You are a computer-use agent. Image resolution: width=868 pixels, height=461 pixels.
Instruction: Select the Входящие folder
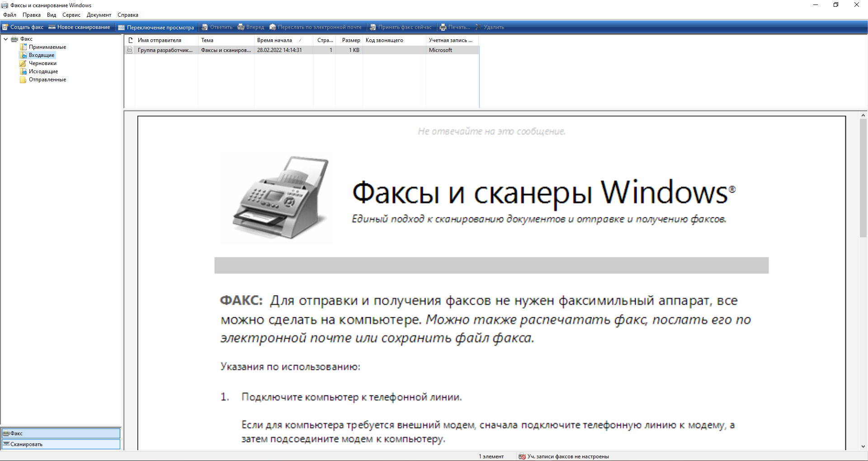(41, 55)
